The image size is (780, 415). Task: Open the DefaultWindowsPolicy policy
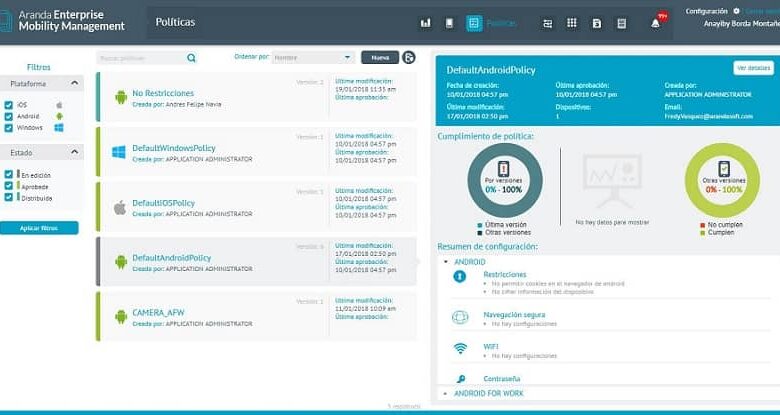(x=174, y=148)
